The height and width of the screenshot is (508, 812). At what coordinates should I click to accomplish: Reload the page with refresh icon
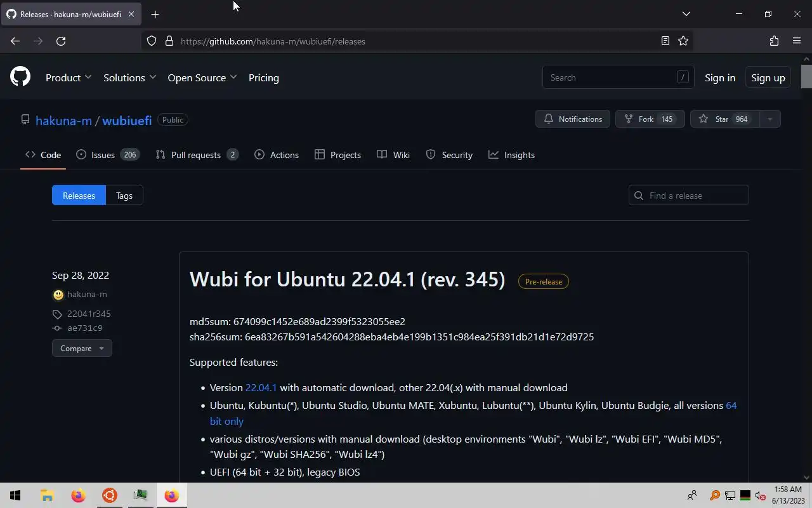tap(61, 41)
